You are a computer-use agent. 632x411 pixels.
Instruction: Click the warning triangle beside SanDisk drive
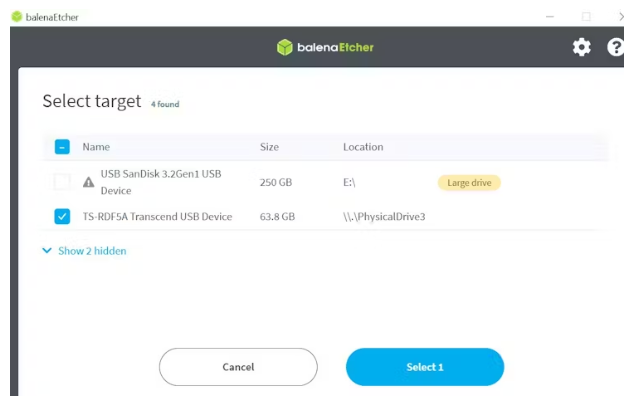(88, 182)
